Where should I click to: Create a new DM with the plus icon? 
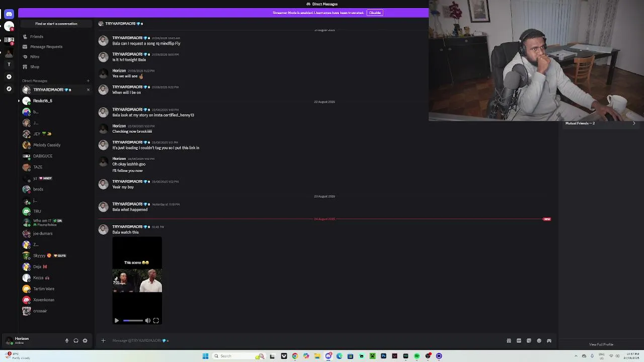(x=88, y=80)
